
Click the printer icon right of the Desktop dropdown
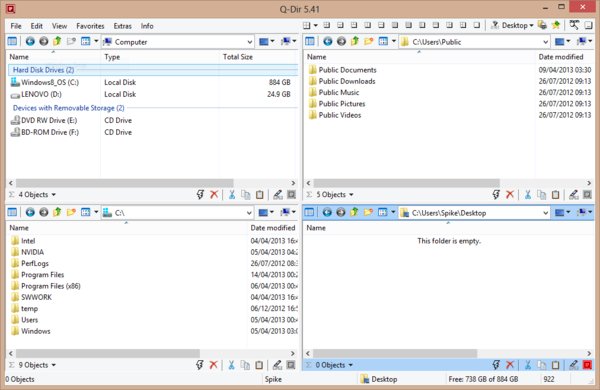click(x=542, y=25)
